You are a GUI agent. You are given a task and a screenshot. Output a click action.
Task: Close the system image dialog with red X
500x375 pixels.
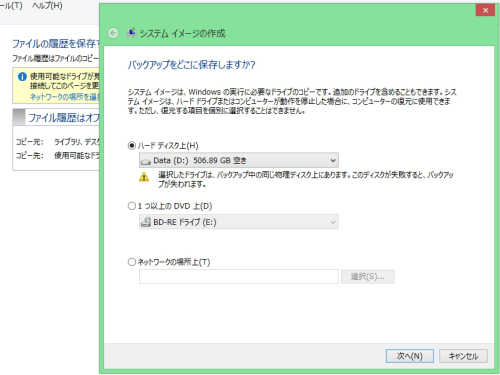click(485, 10)
